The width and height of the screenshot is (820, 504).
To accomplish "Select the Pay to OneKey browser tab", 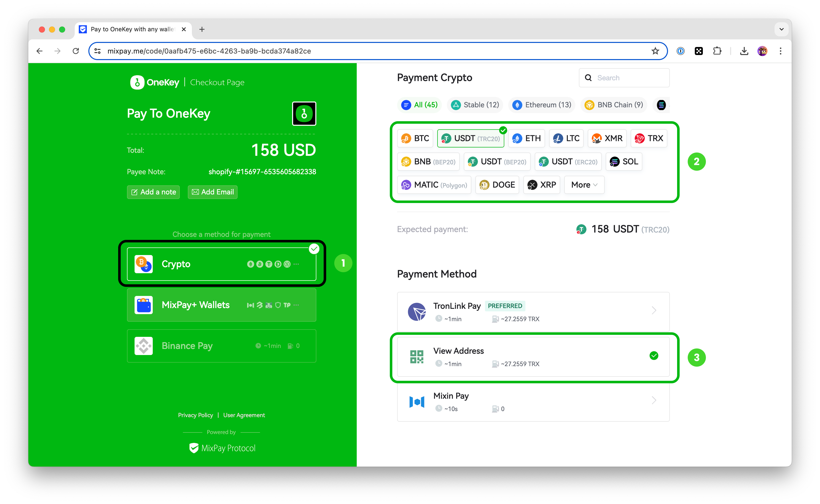I will [x=133, y=29].
